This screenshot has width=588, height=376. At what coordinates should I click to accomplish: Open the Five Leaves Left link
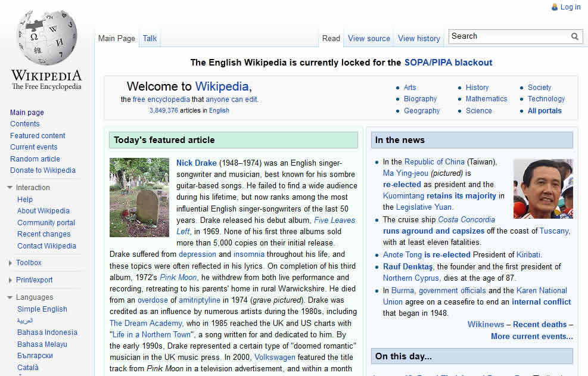[334, 220]
